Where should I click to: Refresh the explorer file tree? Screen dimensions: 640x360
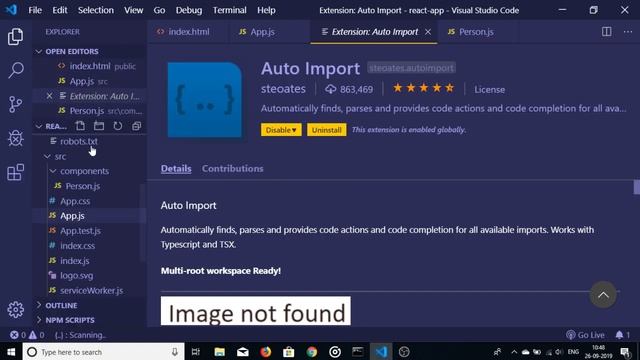(118, 126)
